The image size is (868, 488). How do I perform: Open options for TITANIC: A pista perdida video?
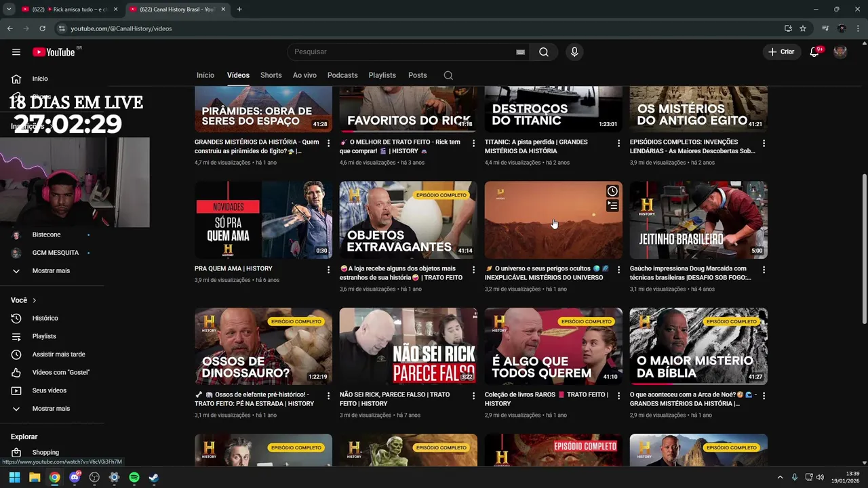[618, 143]
